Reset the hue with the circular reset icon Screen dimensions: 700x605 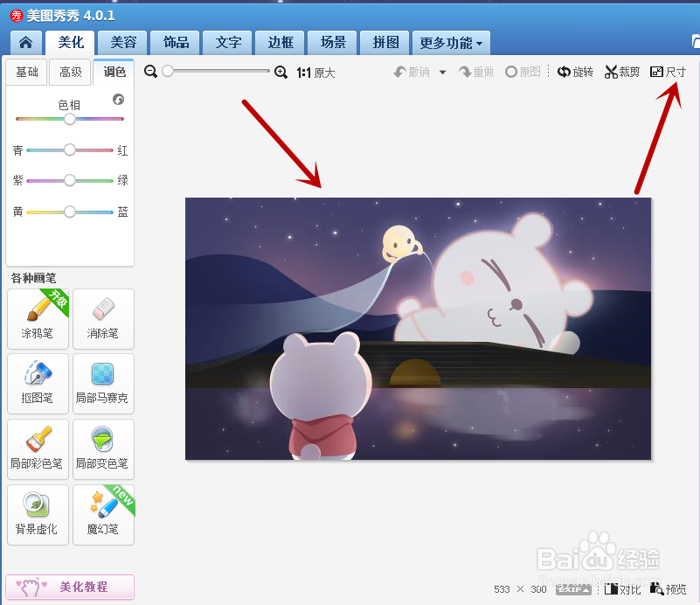118,99
